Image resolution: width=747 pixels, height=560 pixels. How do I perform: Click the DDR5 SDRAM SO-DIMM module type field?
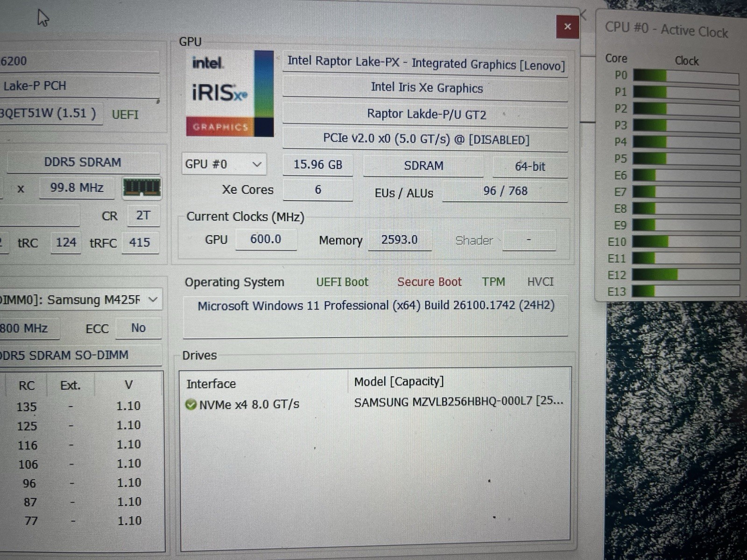[x=80, y=355]
